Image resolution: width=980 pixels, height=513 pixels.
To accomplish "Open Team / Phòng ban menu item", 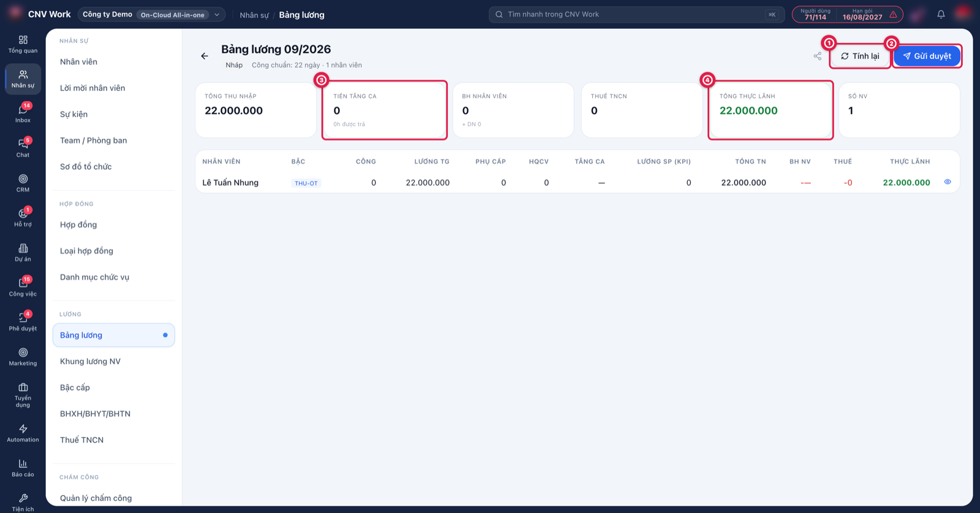I will 114,140.
